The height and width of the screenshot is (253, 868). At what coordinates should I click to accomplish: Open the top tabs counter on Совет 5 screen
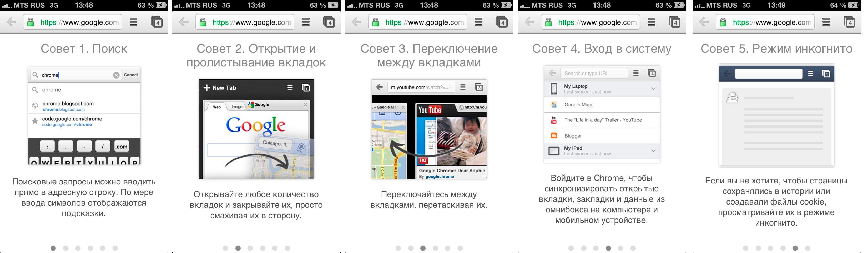pyautogui.click(x=849, y=22)
